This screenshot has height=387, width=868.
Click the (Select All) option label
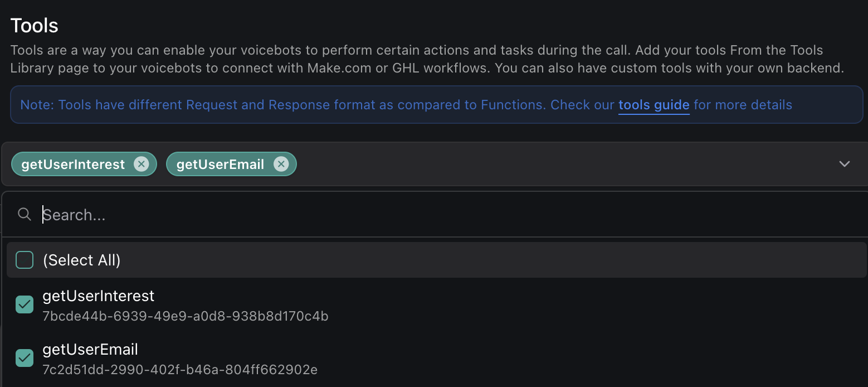(82, 260)
